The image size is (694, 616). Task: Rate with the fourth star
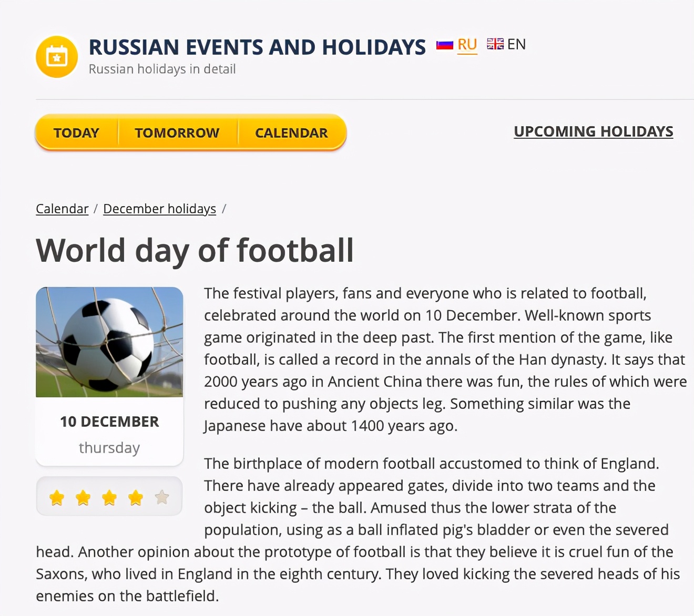(x=136, y=497)
